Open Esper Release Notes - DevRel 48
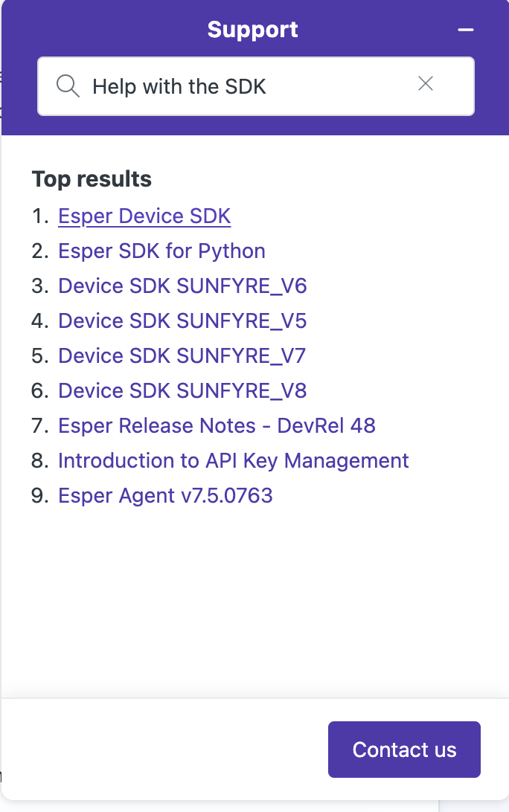509x812 pixels. point(217,425)
